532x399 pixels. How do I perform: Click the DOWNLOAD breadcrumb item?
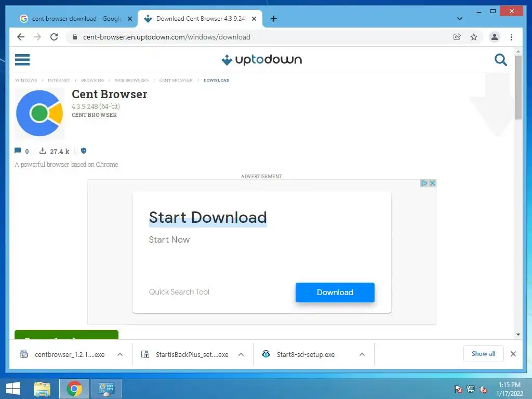(x=217, y=81)
